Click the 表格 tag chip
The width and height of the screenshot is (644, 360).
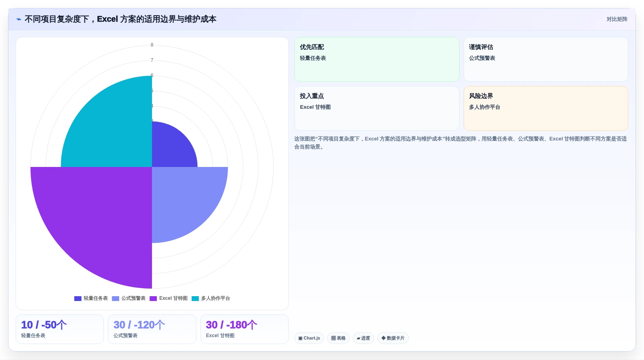click(338, 338)
